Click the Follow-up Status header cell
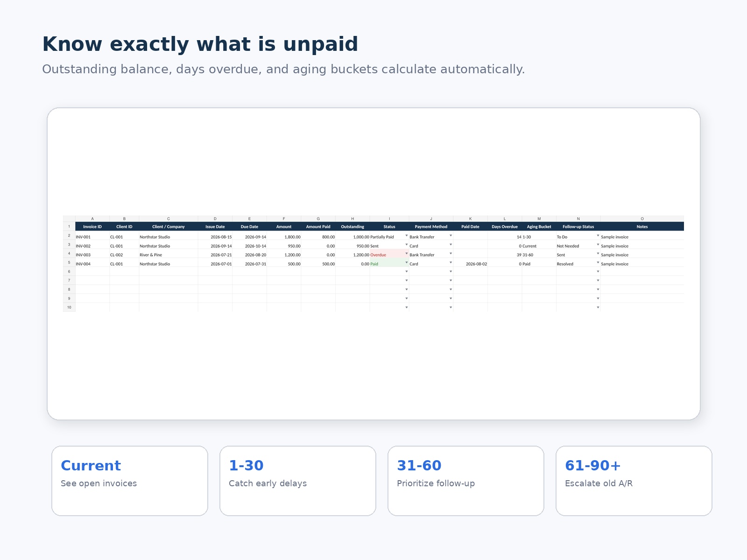The image size is (747, 560). 578,227
